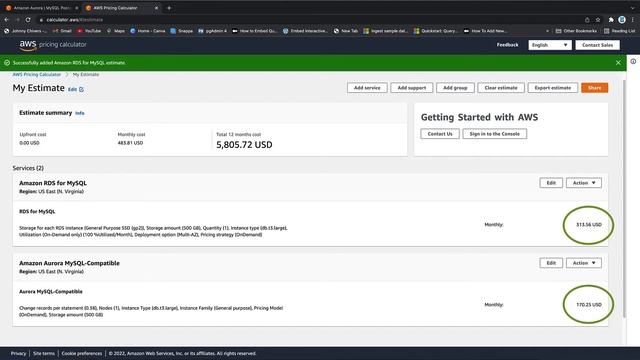640x360 pixels.
Task: Expand the tab search chevron
Action: click(x=632, y=8)
